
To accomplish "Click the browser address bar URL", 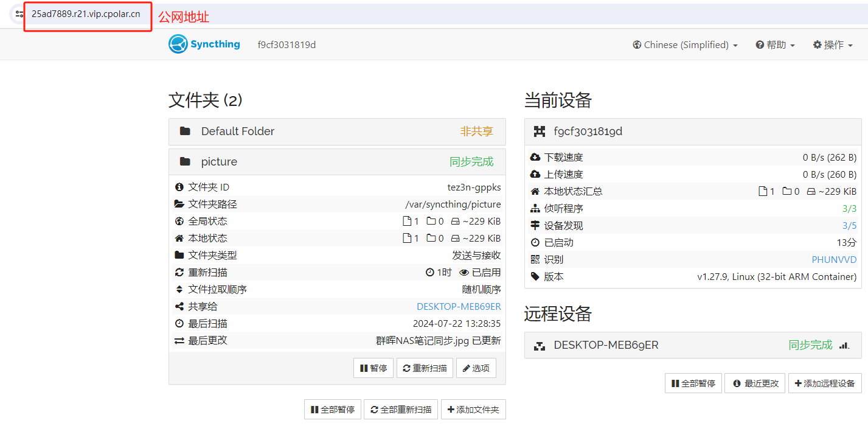I will [86, 13].
